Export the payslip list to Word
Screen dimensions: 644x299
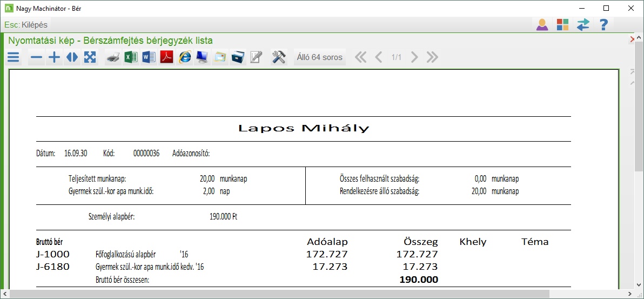[x=149, y=57]
